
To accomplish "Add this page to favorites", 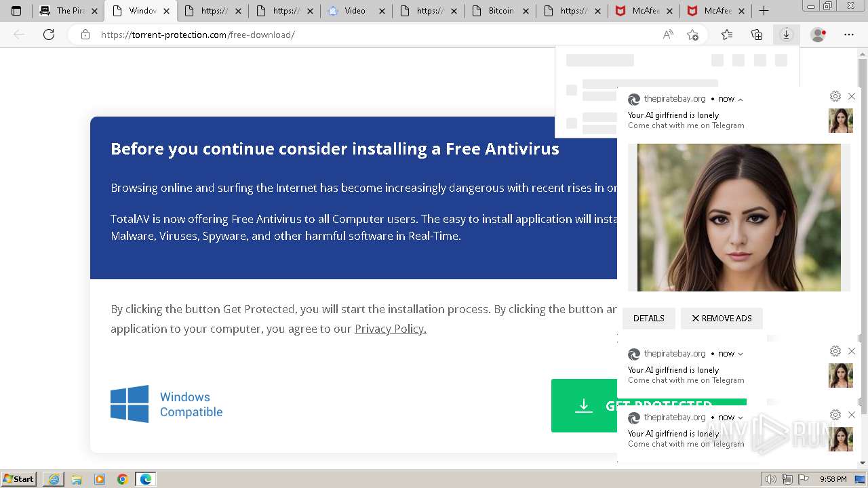I will [692, 35].
